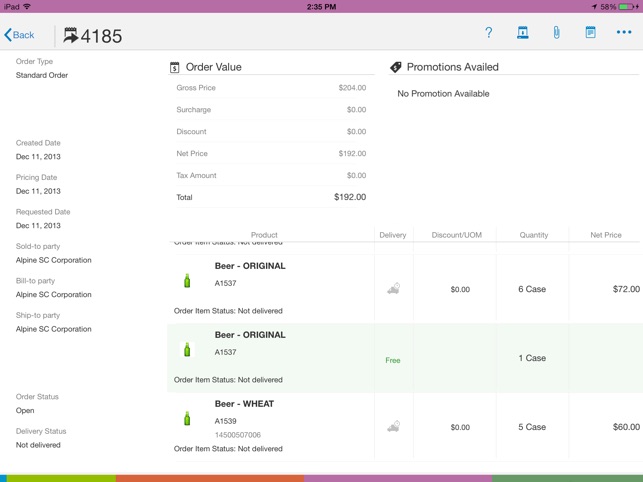Tap the Wi-Fi icon in status bar

27,7
